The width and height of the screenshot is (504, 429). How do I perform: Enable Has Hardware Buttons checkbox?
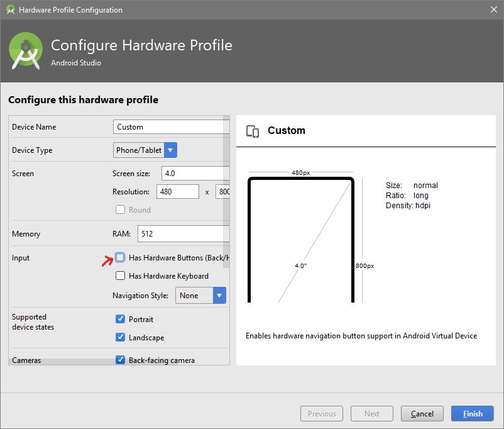tap(120, 257)
